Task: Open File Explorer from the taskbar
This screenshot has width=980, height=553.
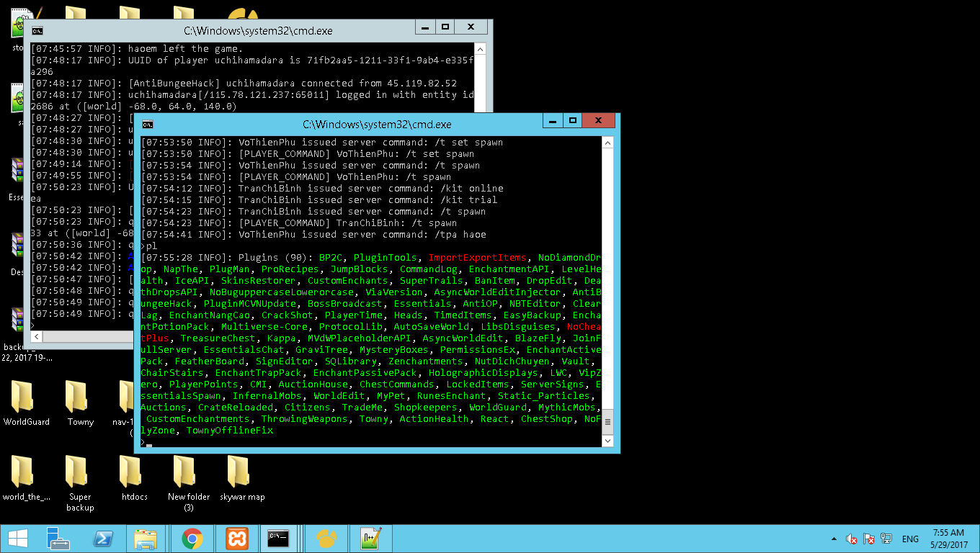Action: point(146,538)
